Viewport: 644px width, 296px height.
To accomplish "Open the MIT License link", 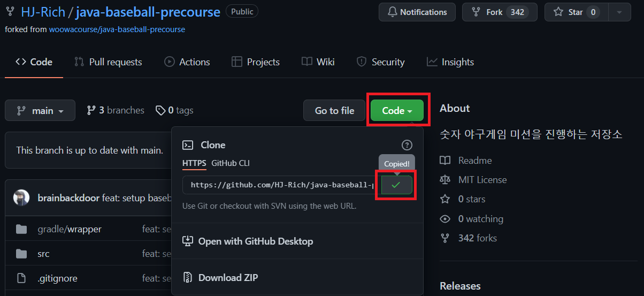I will click(x=482, y=180).
